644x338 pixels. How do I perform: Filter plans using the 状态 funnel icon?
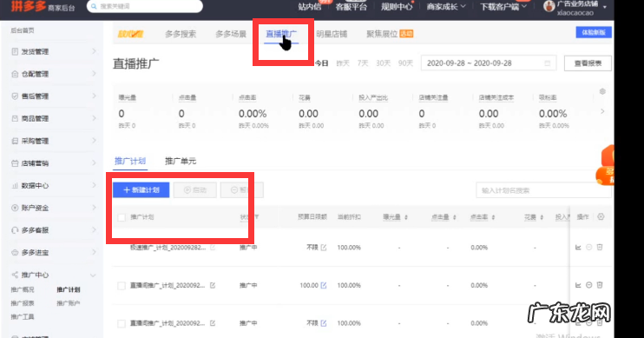pyautogui.click(x=257, y=216)
